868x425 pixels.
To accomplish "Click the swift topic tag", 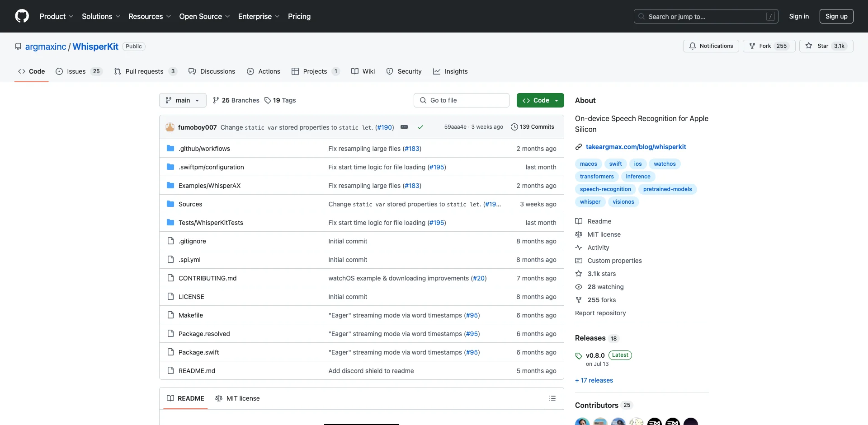I will tap(615, 164).
